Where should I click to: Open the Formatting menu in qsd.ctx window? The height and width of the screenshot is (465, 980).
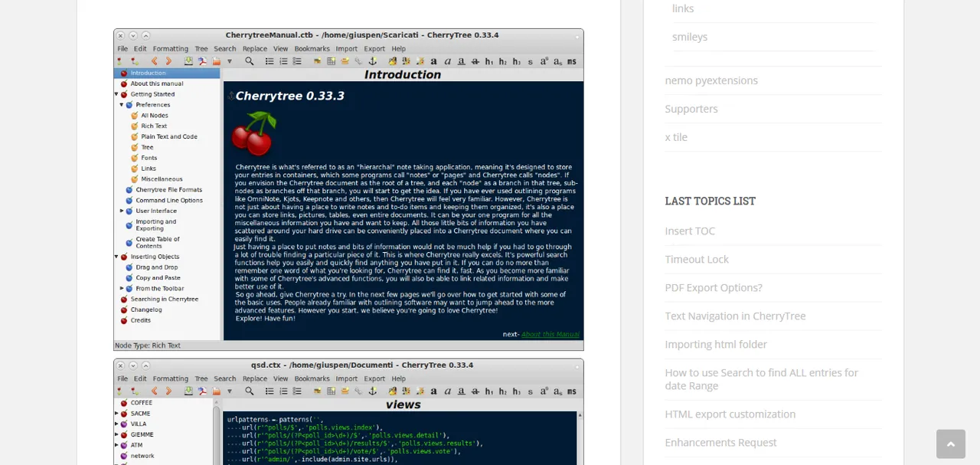click(x=170, y=378)
